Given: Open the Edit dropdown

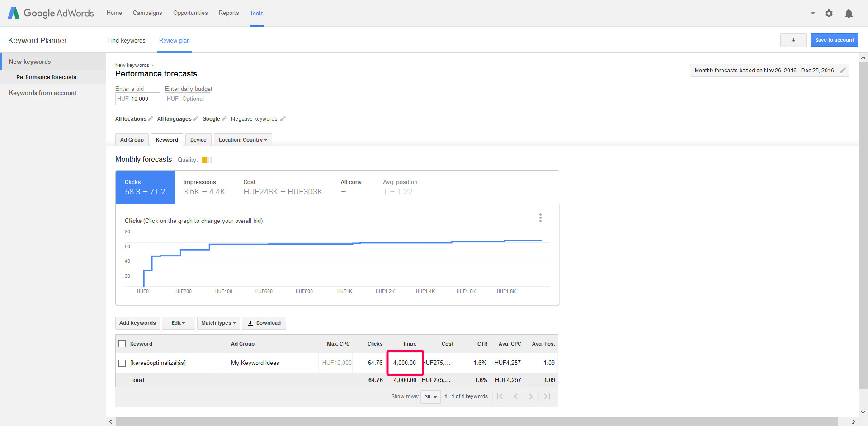Looking at the screenshot, I should tap(179, 323).
